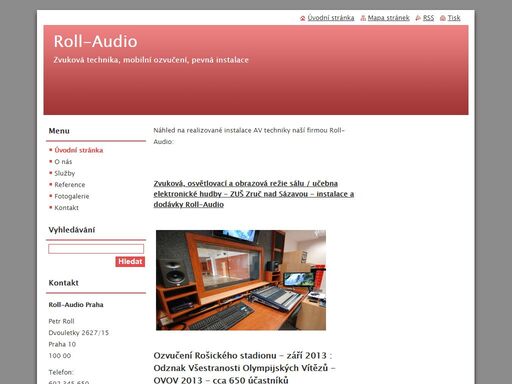Open the Tisk print link
512x384 pixels.
tap(454, 18)
